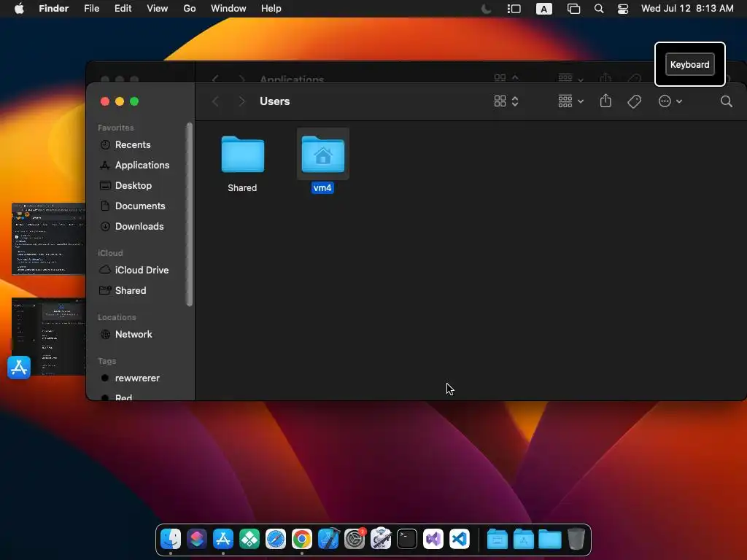The width and height of the screenshot is (747, 560).
Task: Open the Edit menu
Action: click(x=123, y=9)
